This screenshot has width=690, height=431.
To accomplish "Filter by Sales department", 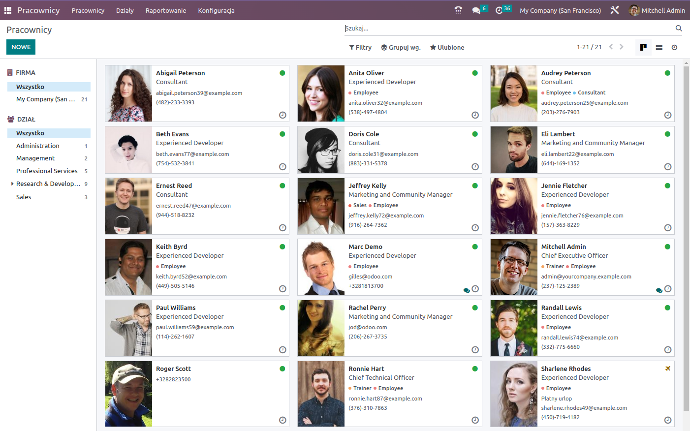I will [48, 197].
